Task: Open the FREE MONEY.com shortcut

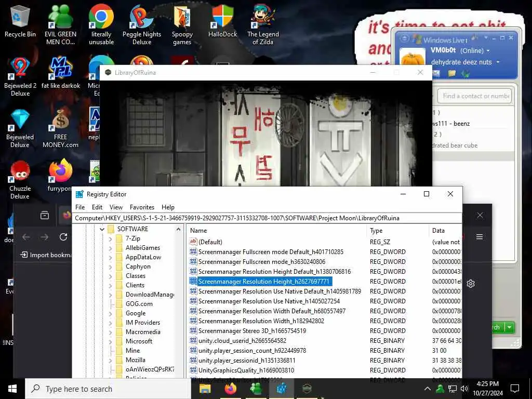Action: tap(60, 128)
